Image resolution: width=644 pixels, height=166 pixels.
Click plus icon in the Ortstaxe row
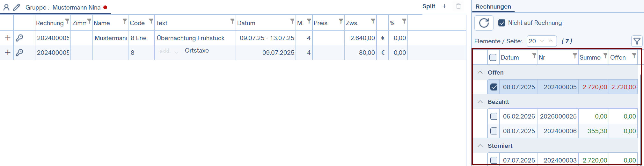[8, 53]
